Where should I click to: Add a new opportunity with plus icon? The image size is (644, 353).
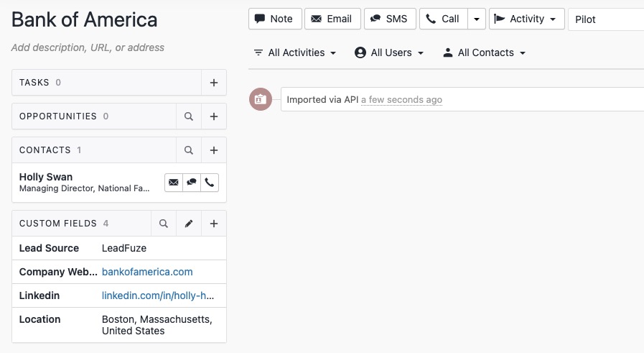(x=213, y=116)
